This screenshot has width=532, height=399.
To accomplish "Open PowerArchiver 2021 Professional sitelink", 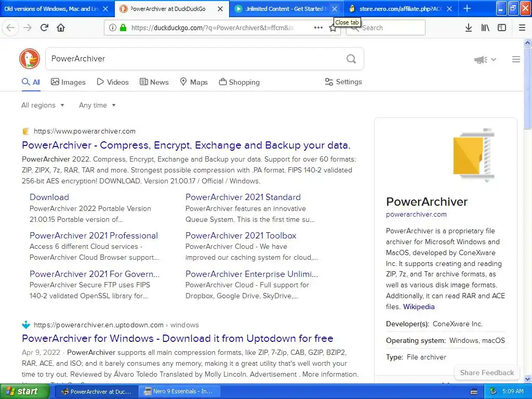I will [x=94, y=235].
